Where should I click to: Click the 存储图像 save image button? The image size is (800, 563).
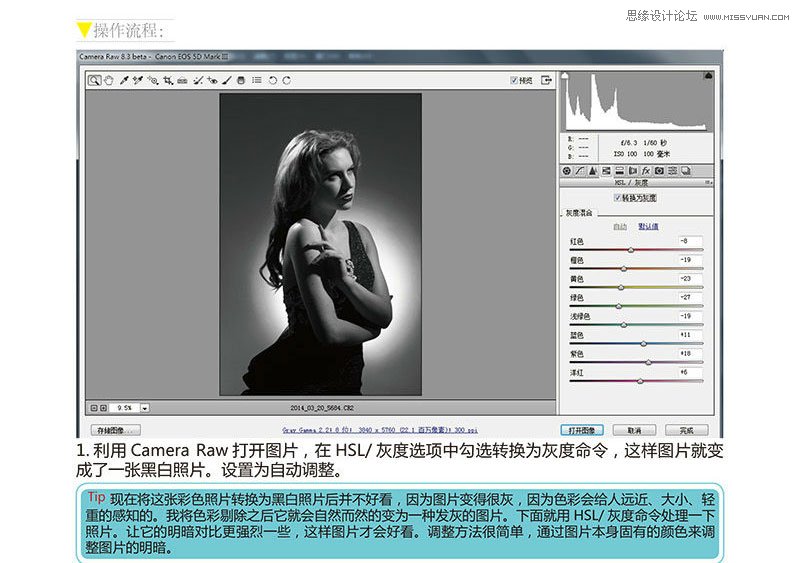(115, 430)
